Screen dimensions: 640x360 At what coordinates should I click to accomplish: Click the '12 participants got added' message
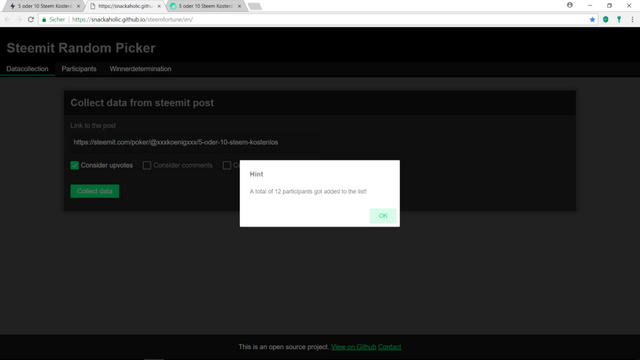[x=308, y=191]
